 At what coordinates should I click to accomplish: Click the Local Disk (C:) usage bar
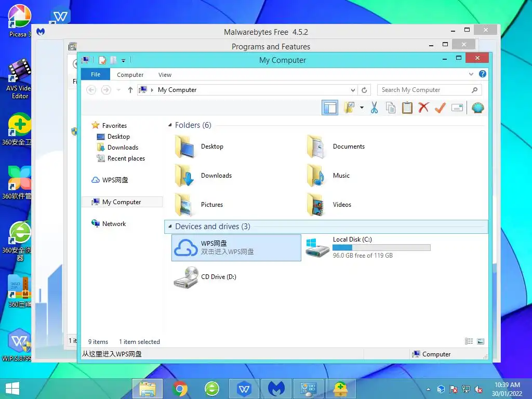[382, 248]
